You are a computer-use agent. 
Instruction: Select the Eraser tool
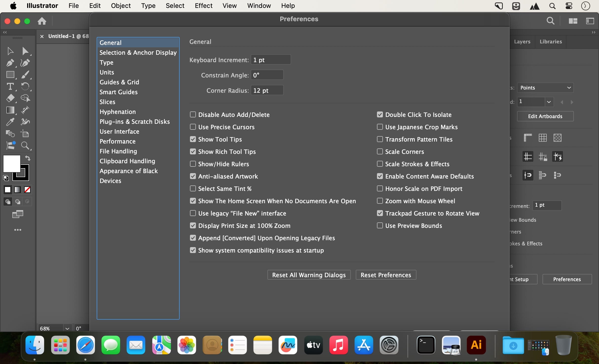coord(10,98)
